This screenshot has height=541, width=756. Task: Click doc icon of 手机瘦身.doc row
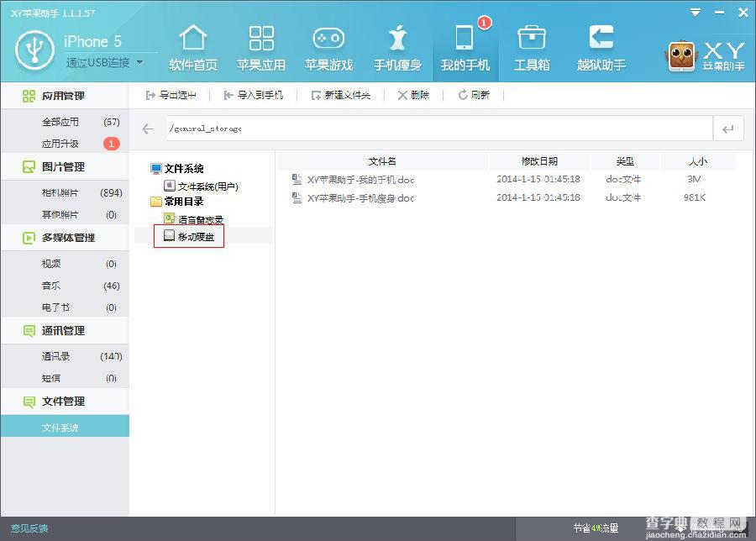(297, 197)
